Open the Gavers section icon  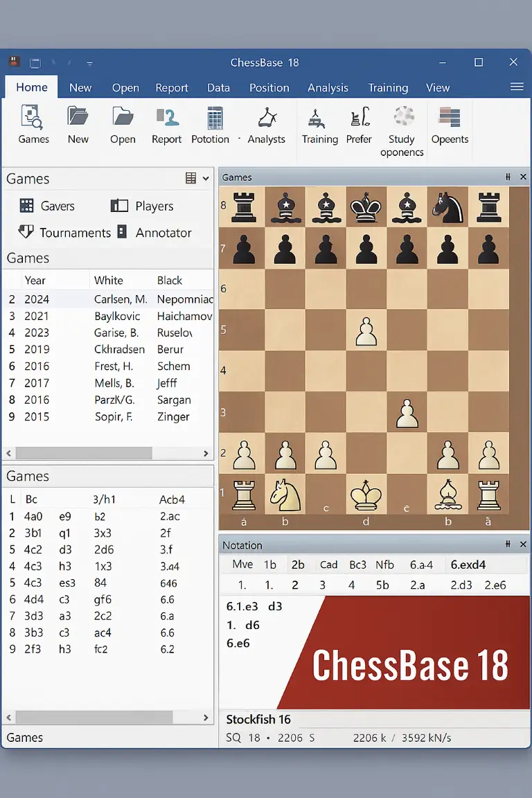(x=26, y=206)
